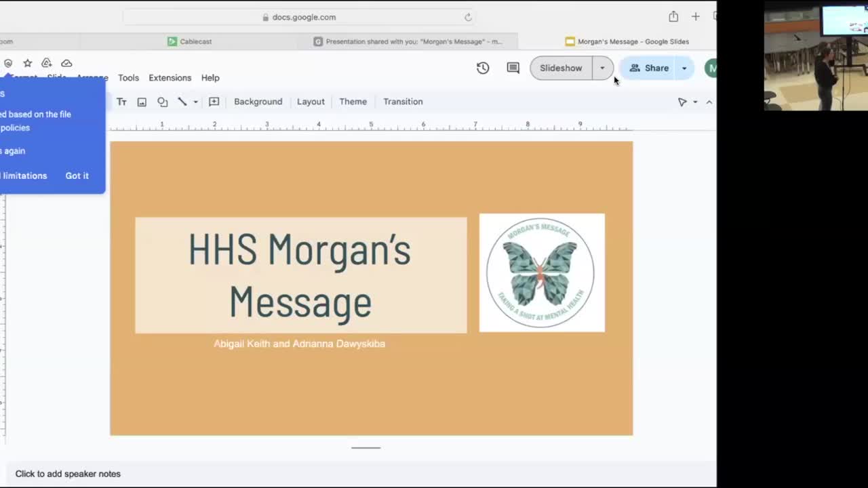Switch to the Cablecast tab
This screenshot has height=488, width=868.
[189, 41]
